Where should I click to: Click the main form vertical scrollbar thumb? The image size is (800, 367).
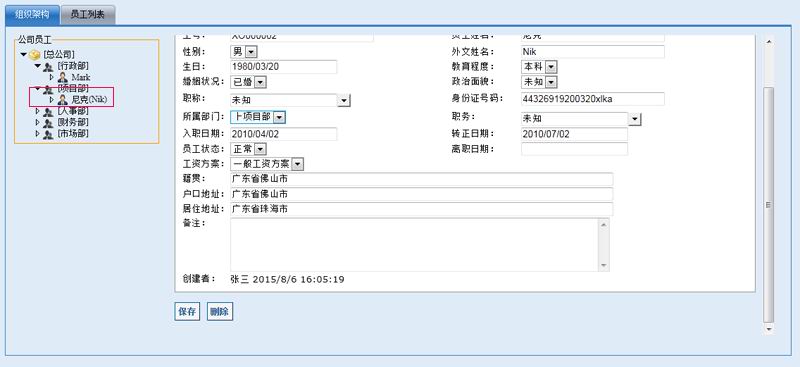point(769,204)
